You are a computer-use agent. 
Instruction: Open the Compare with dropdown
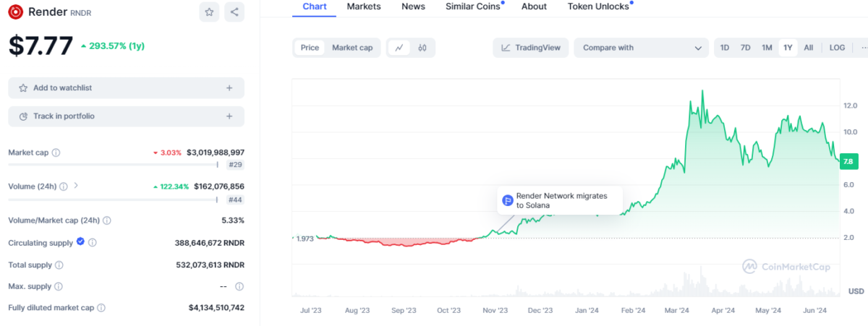[x=642, y=48]
